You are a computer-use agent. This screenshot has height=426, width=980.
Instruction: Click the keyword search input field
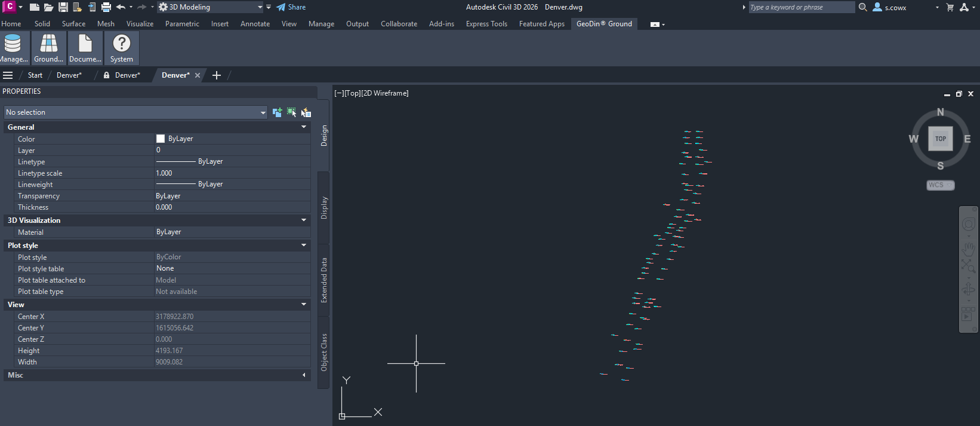pos(802,7)
